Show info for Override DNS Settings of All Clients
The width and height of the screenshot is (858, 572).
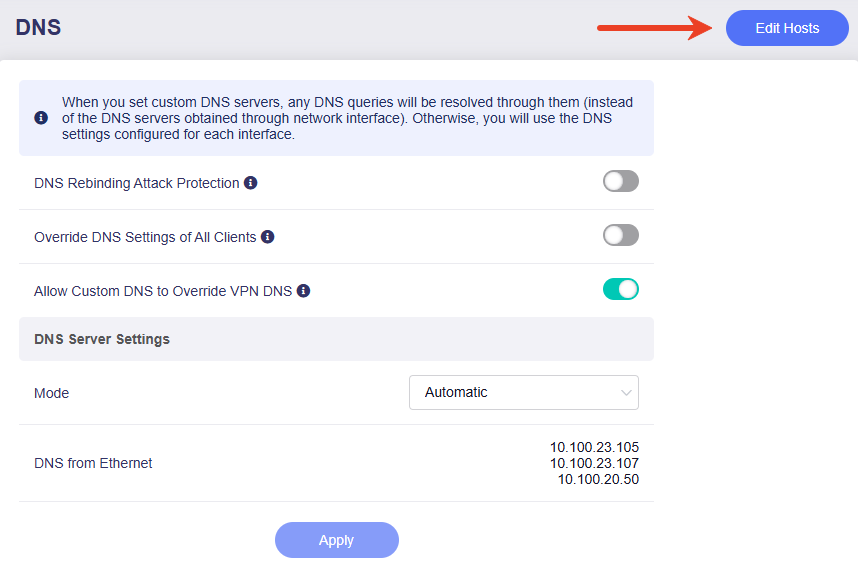pos(268,236)
